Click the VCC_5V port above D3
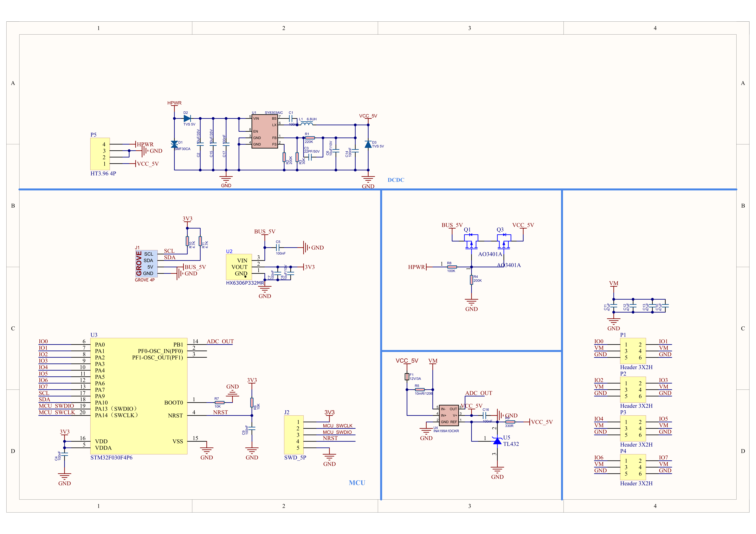This screenshot has width=756, height=534. (368, 116)
